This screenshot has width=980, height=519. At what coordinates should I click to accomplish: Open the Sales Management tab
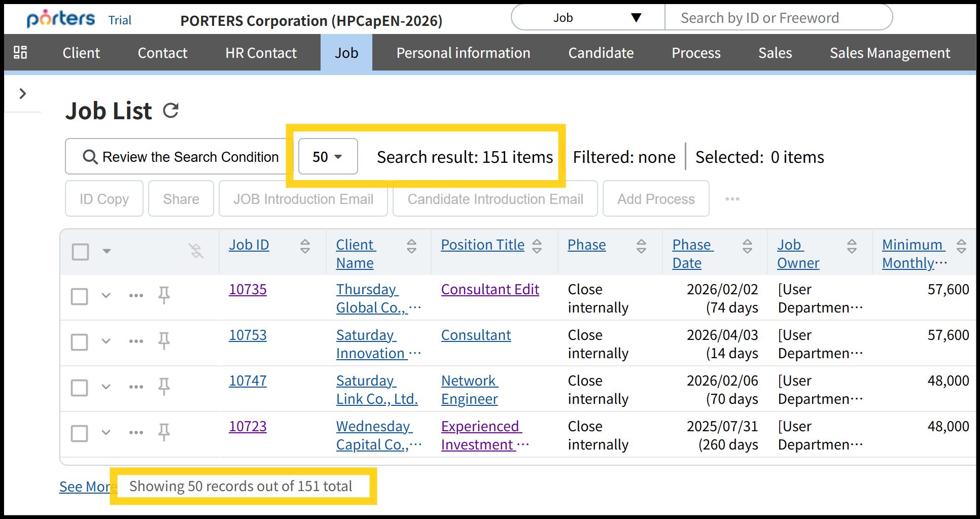coord(890,53)
